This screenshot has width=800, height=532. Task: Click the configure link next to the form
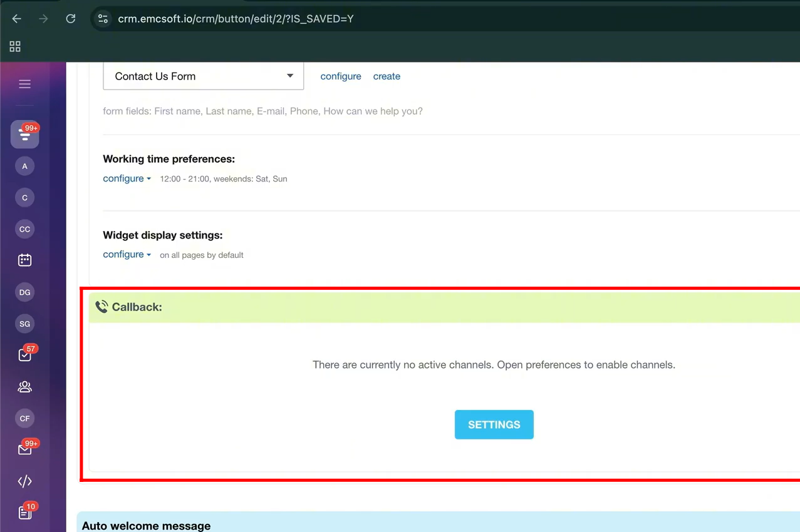click(x=341, y=76)
